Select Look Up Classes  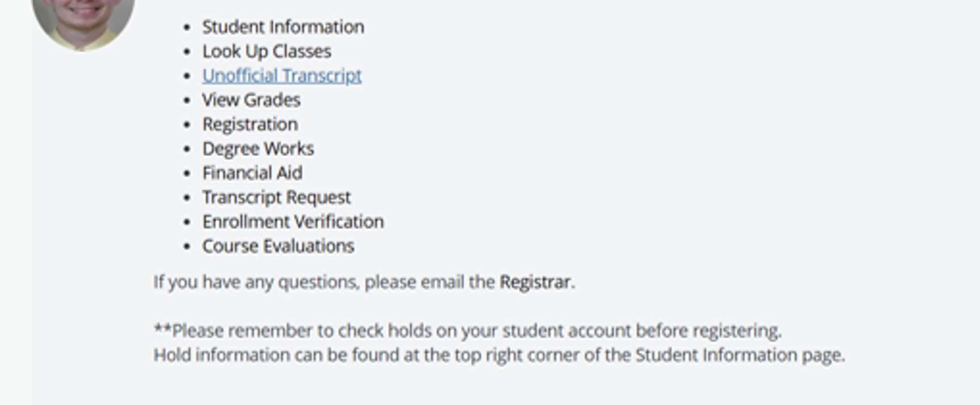click(x=266, y=51)
